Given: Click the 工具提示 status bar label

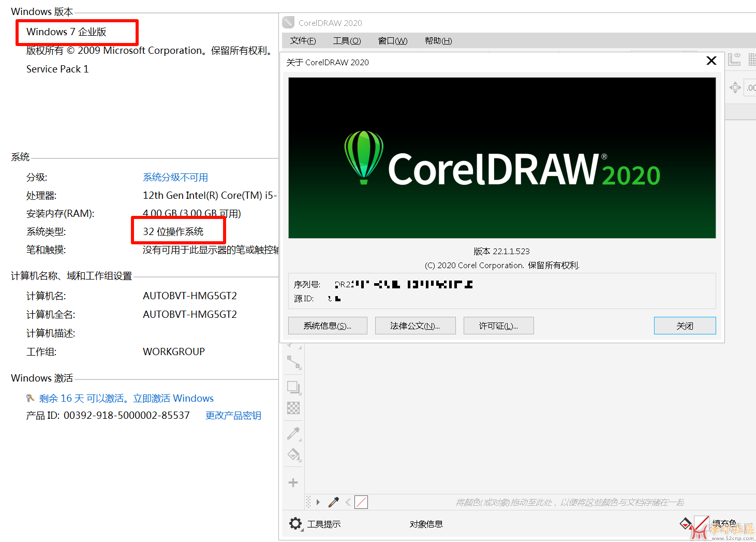Looking at the screenshot, I should tap(324, 524).
